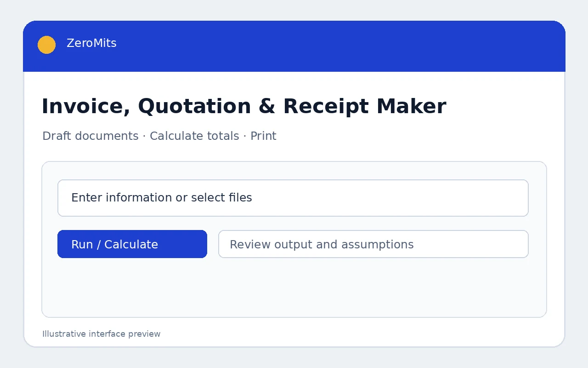Screen dimensions: 588x368
Task: Click the Run / Calculate button
Action: [132, 244]
